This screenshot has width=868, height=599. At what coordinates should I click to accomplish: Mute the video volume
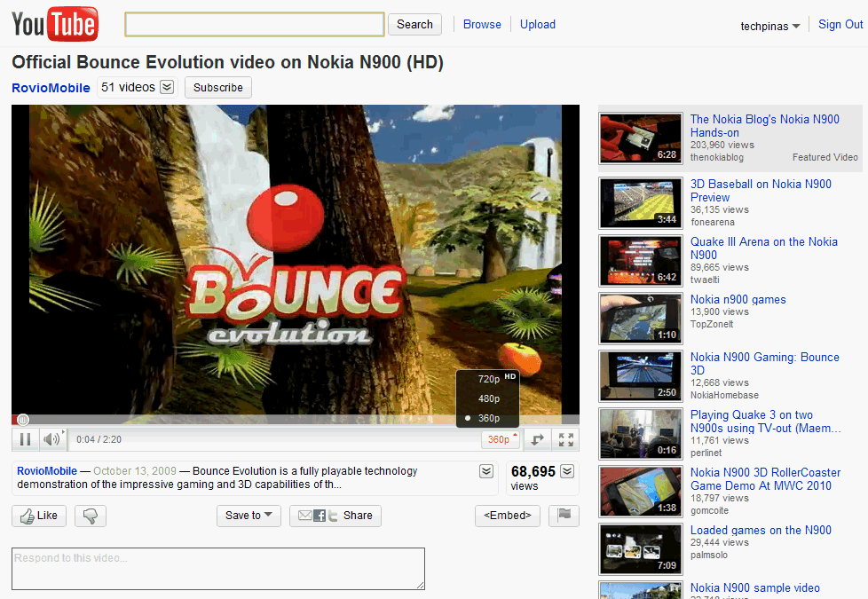51,438
